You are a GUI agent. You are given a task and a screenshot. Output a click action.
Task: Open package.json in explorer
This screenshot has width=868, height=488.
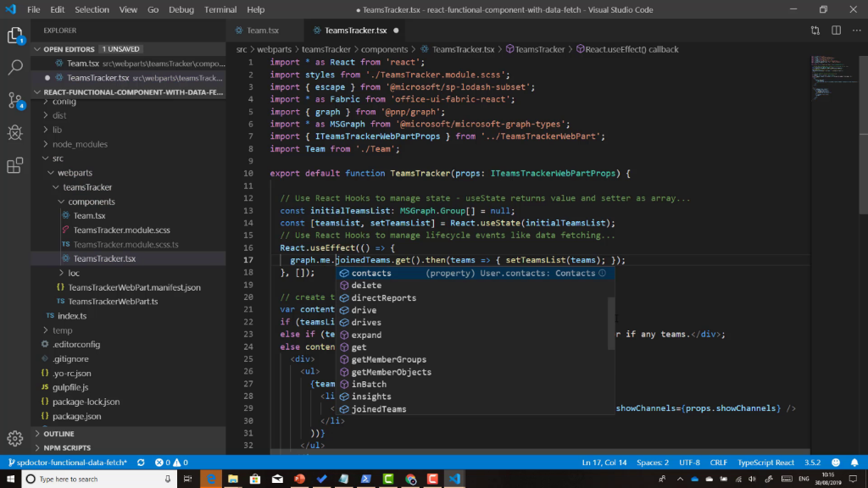pyautogui.click(x=76, y=416)
